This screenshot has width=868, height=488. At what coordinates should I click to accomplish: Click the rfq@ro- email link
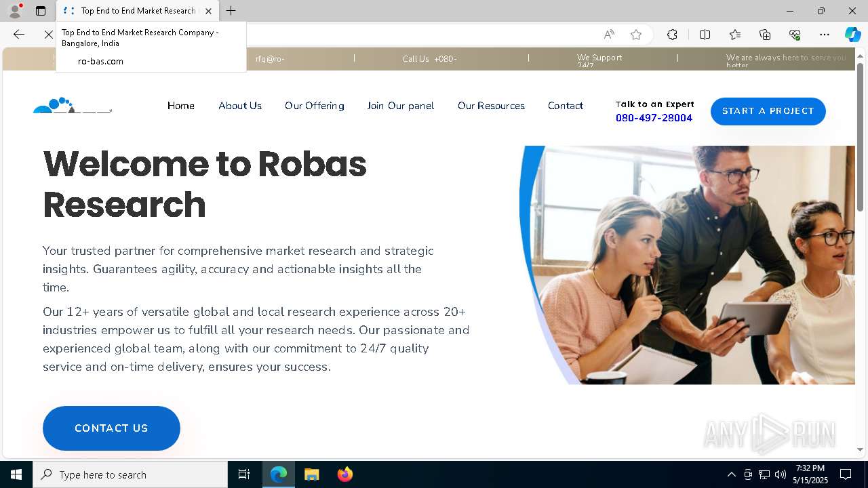pyautogui.click(x=270, y=59)
